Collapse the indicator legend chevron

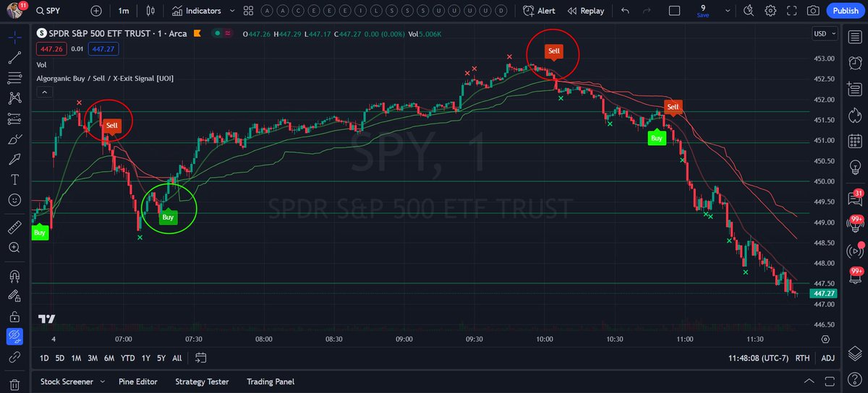pos(44,92)
